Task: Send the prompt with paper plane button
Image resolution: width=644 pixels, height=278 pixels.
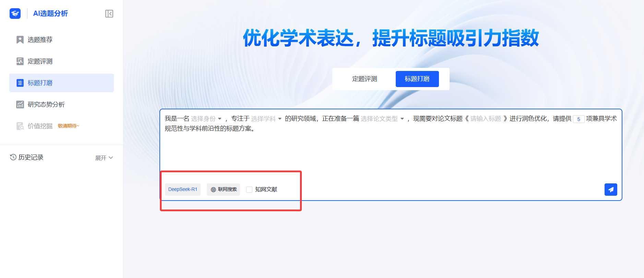Action: coord(610,190)
